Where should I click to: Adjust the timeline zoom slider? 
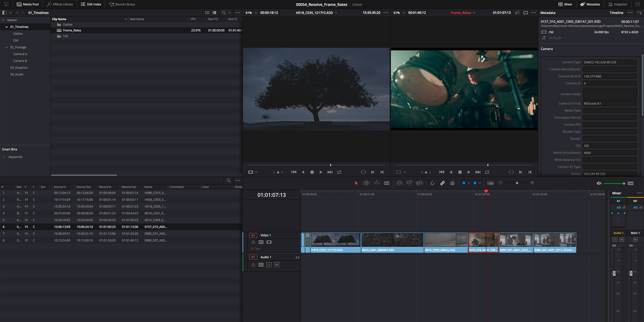(x=516, y=183)
